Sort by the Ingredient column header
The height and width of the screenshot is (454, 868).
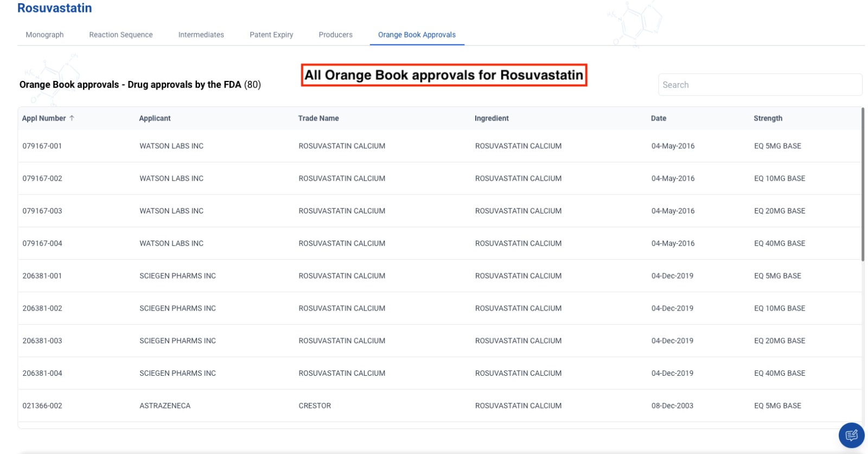tap(492, 118)
